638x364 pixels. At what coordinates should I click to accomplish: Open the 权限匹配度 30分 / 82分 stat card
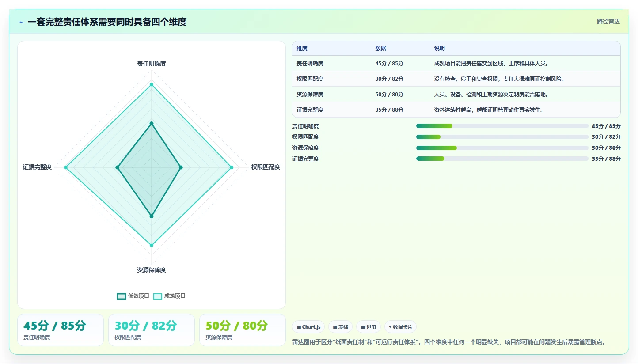click(152, 330)
